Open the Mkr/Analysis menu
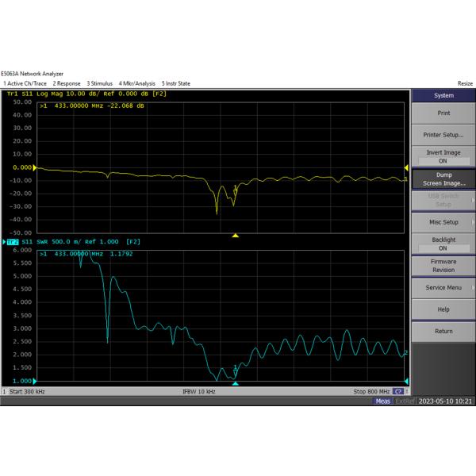This screenshot has height=476, width=476. pos(137,83)
